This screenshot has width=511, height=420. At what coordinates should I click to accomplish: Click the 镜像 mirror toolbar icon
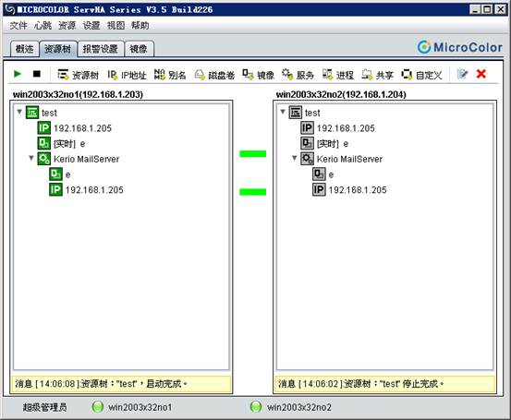259,75
